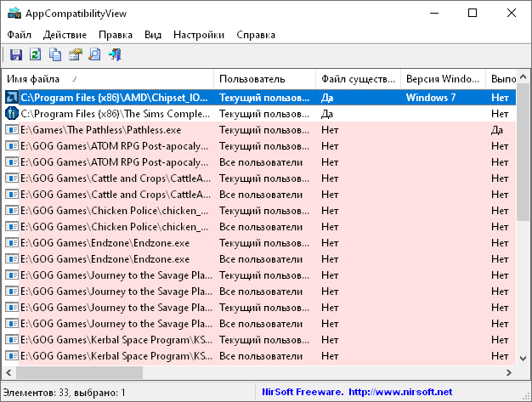Sort by Пользователь column header
This screenshot has width=532, height=402.
coord(263,79)
